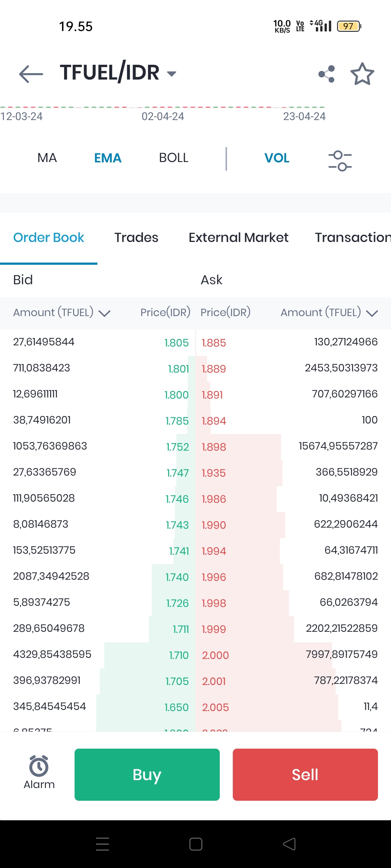Screen dimensions: 391x868
Task: Add TFUEL/IDR to favorites with star
Action: tap(362, 74)
